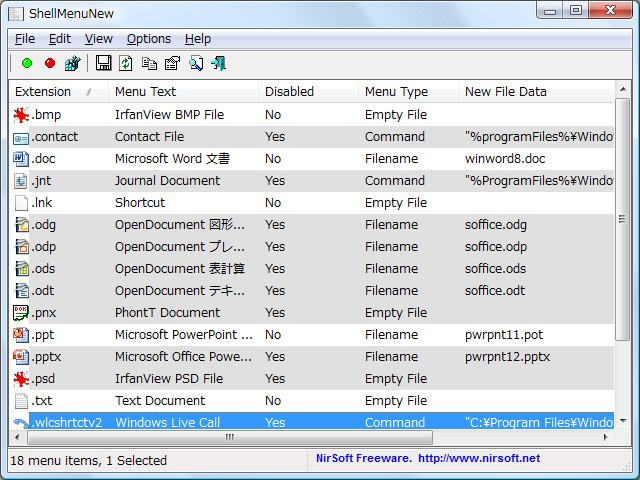Screen dimensions: 640x480
Task: Click the vertical scrollbar down arrow
Action: [x=623, y=421]
